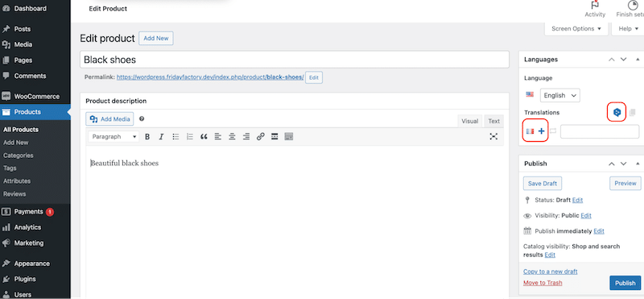Click the blue machine translation hexagon icon
This screenshot has height=299, width=644.
coord(617,112)
